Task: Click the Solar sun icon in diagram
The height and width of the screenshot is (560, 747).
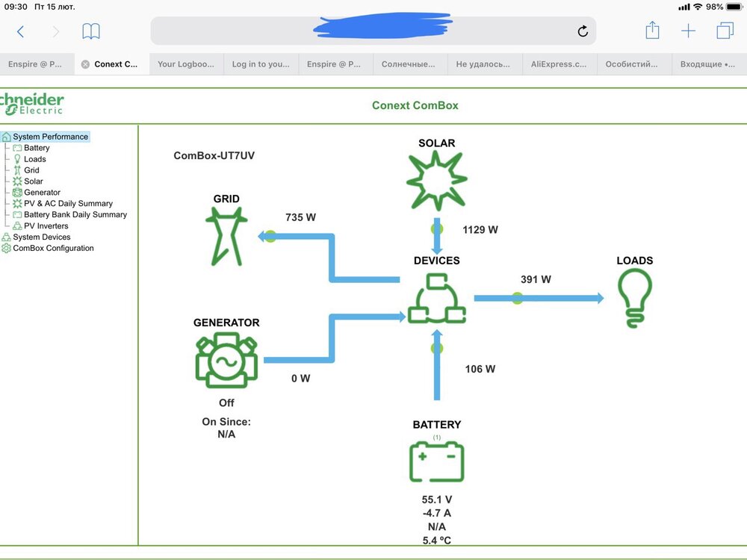Action: pyautogui.click(x=437, y=181)
